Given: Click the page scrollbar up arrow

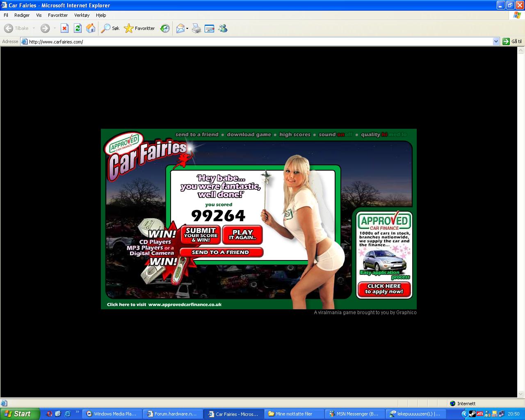Looking at the screenshot, I should click(521, 50).
